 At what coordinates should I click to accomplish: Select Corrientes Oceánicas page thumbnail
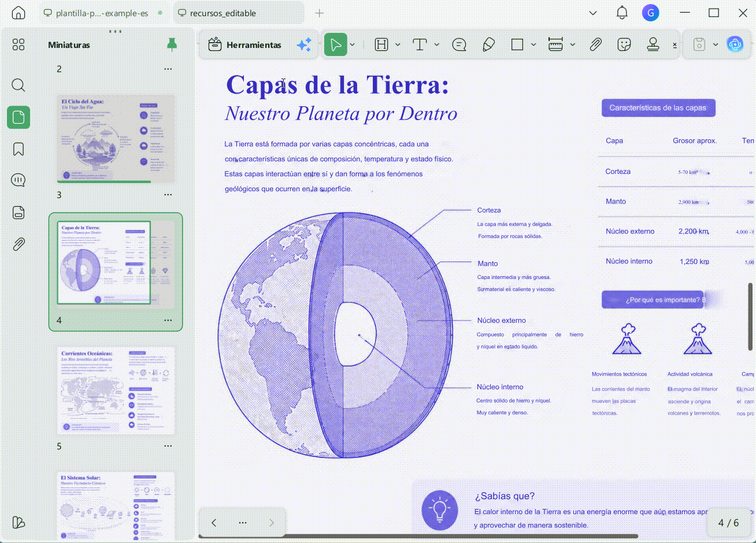click(x=116, y=390)
